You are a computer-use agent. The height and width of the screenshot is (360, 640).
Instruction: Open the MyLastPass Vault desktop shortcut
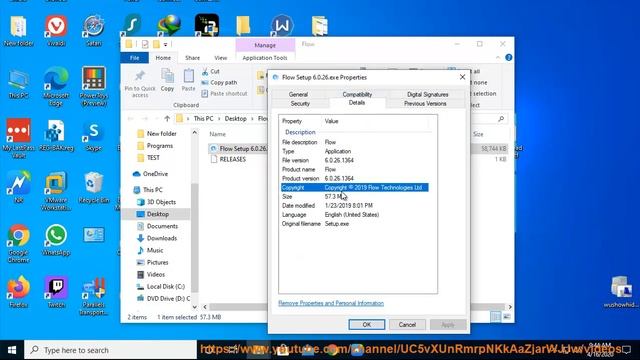[18, 138]
